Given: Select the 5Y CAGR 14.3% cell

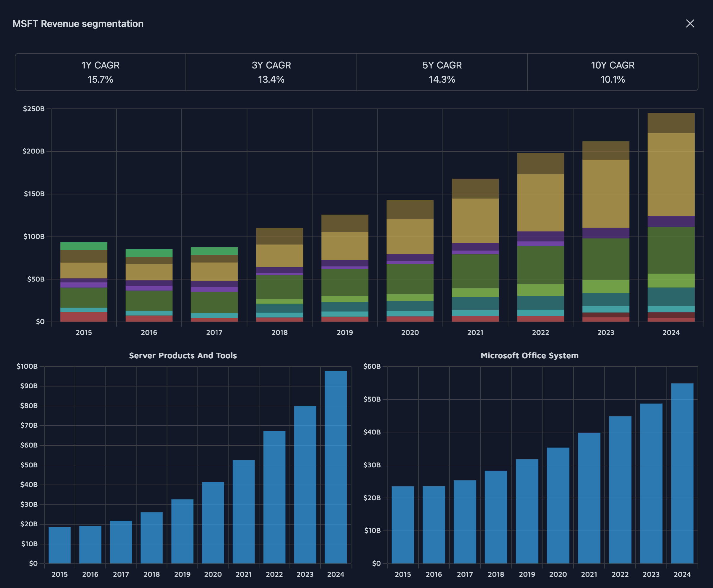Looking at the screenshot, I should click(442, 72).
